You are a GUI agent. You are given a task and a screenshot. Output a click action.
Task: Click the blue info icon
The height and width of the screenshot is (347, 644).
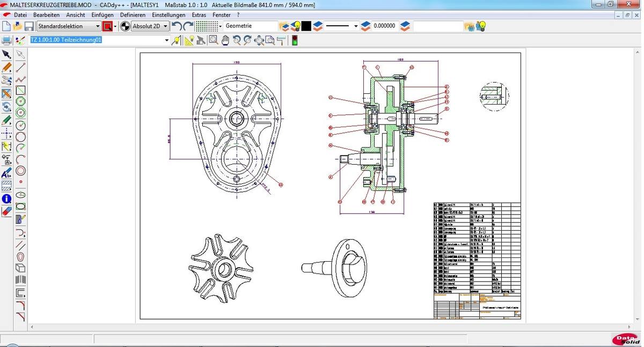6,199
